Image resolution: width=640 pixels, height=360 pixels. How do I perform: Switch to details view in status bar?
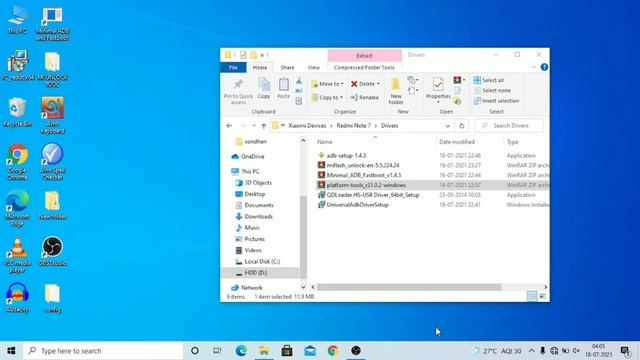[532, 296]
